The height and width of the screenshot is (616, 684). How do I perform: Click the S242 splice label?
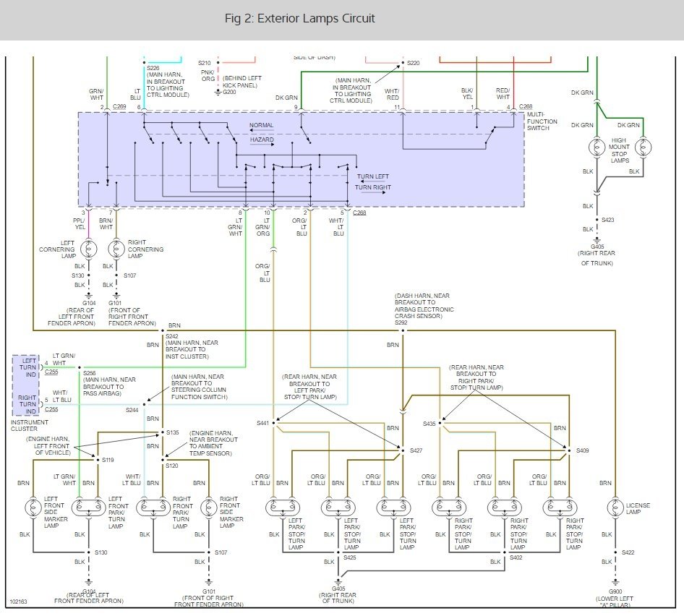(x=172, y=336)
